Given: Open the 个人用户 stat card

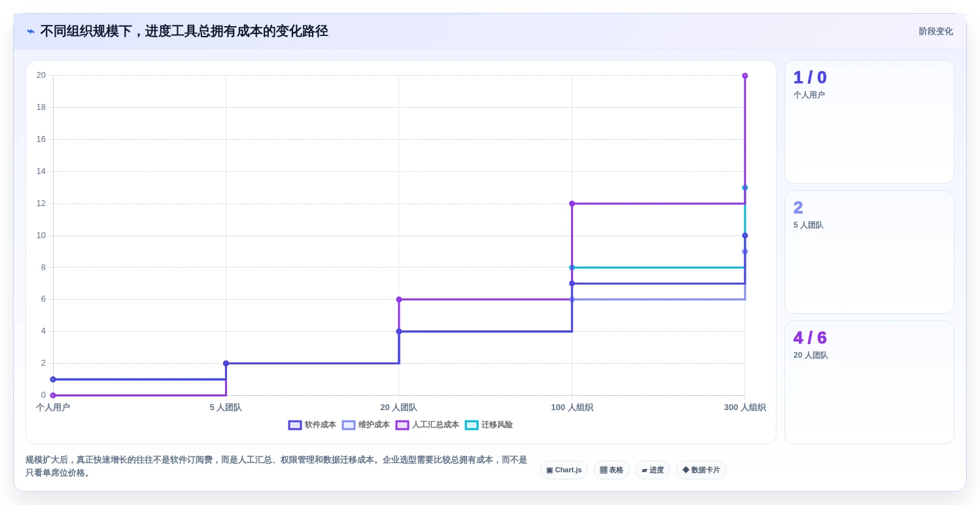Looking at the screenshot, I should click(869, 122).
